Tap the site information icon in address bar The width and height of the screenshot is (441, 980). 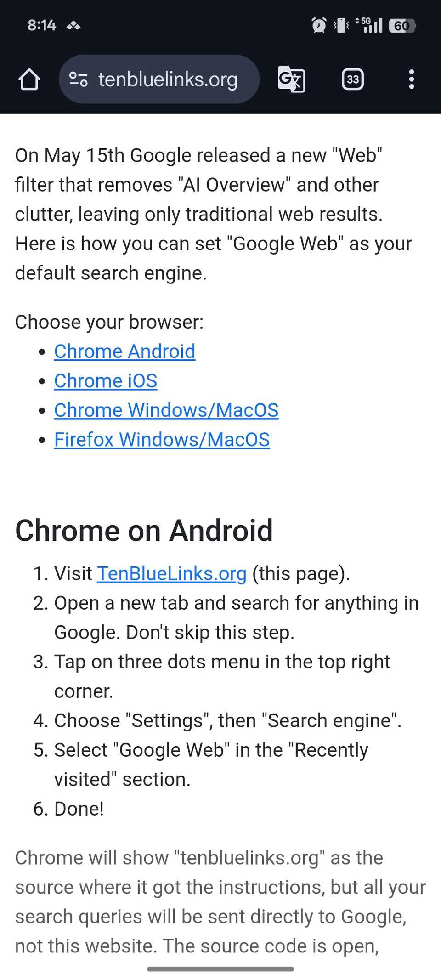coord(78,79)
